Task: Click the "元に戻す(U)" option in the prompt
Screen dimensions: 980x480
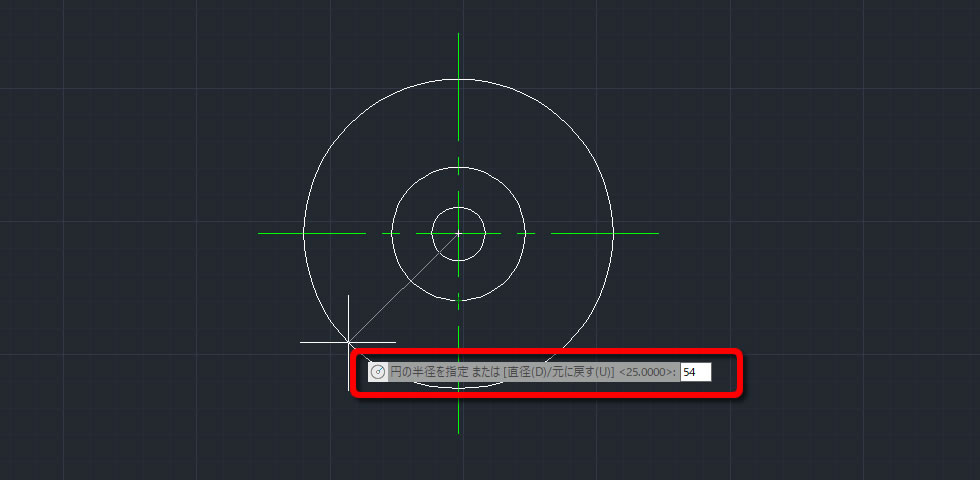Action: [x=579, y=372]
